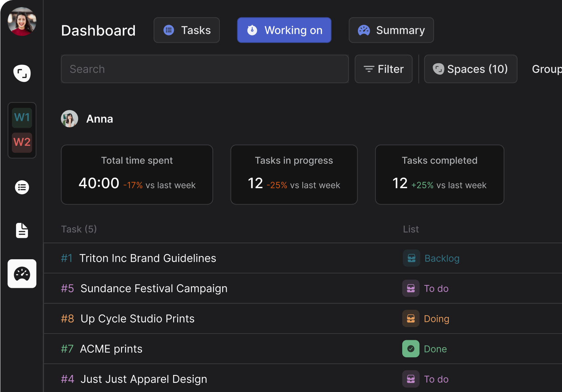Switch to the W2 workspace
This screenshot has width=562, height=392.
click(22, 142)
